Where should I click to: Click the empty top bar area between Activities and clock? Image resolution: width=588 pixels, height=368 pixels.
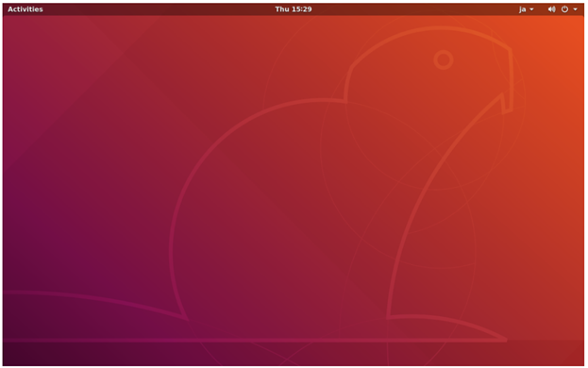tap(158, 9)
